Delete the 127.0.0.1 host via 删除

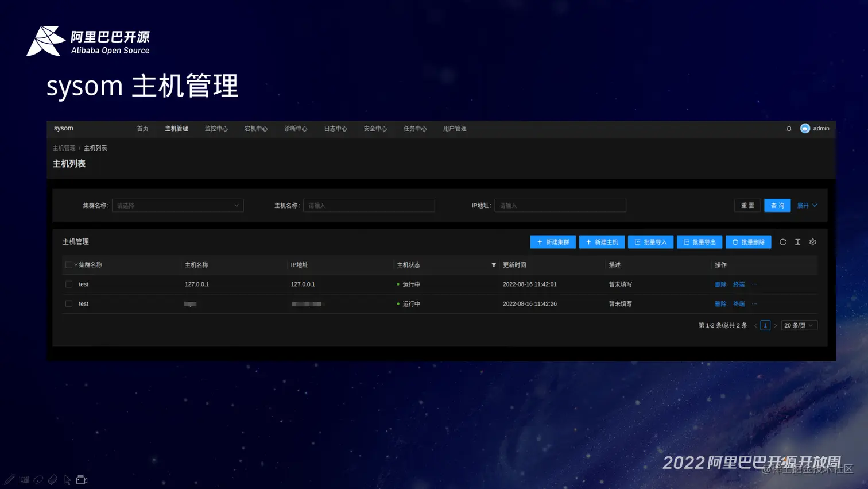point(720,284)
